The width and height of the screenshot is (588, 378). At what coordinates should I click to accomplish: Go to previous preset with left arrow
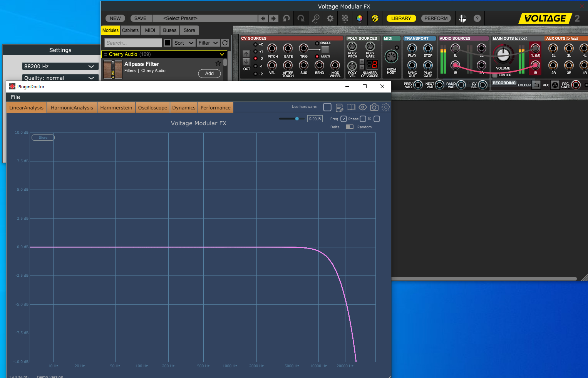tap(263, 18)
